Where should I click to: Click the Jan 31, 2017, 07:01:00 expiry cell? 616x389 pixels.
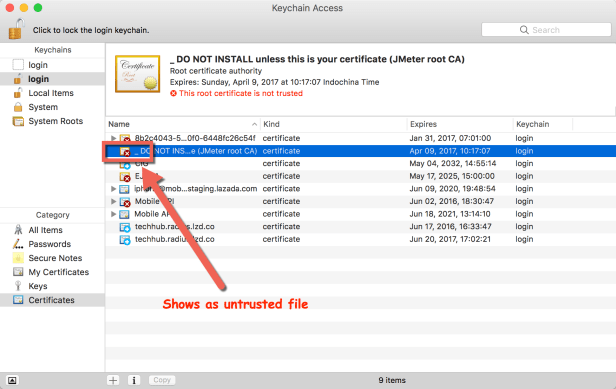[x=450, y=138]
